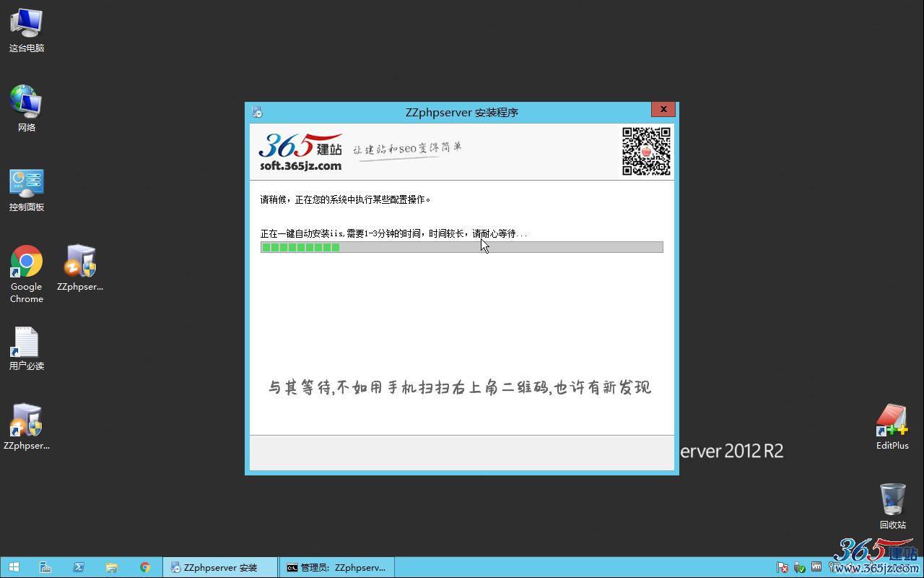
Task: Click the QR code in the installer header
Action: click(x=646, y=151)
